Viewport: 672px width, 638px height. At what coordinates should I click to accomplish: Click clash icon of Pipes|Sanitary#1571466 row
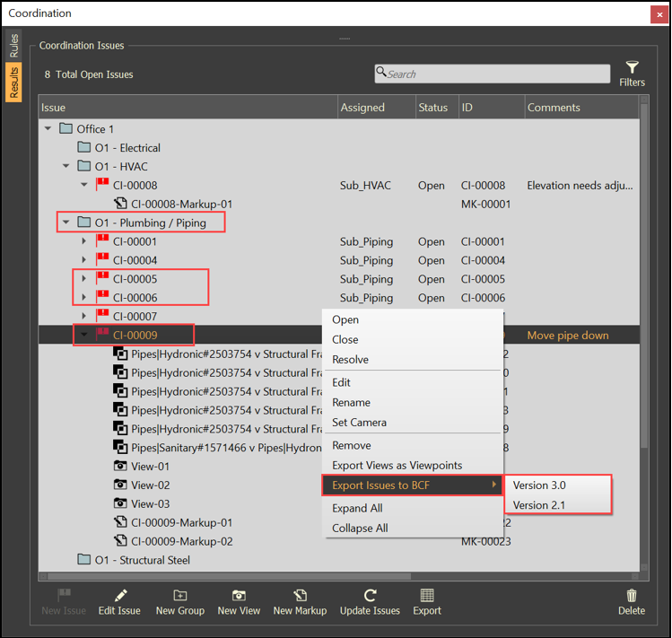click(120, 447)
